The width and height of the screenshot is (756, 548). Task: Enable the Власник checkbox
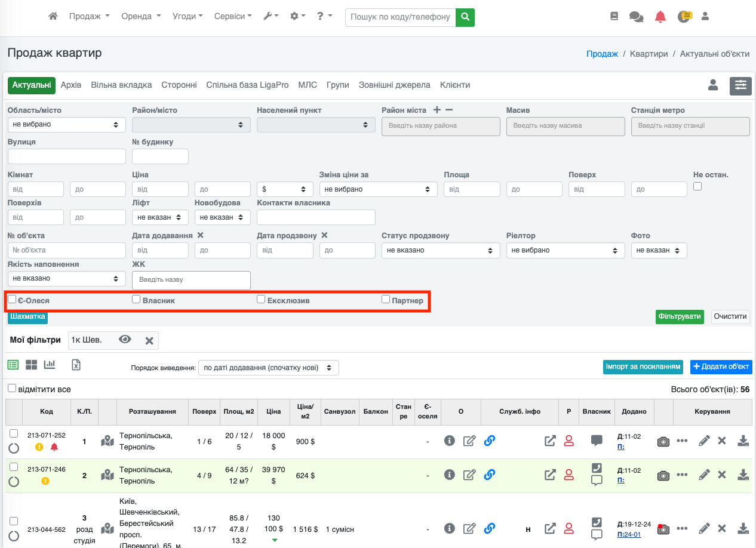[x=136, y=300]
